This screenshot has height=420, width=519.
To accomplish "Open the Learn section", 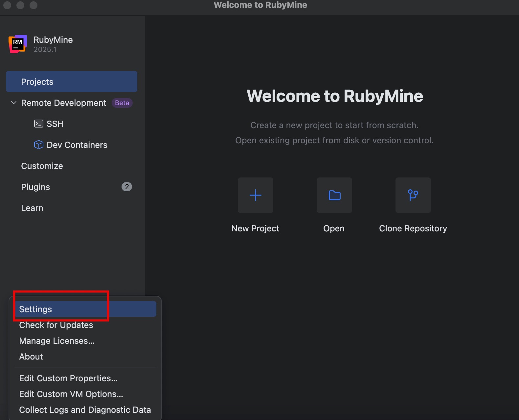I will tap(32, 208).
